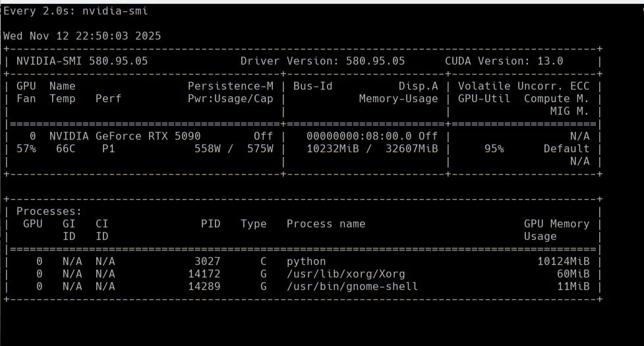The width and height of the screenshot is (644, 346).
Task: Click the 575W power cap value
Action: coord(260,149)
